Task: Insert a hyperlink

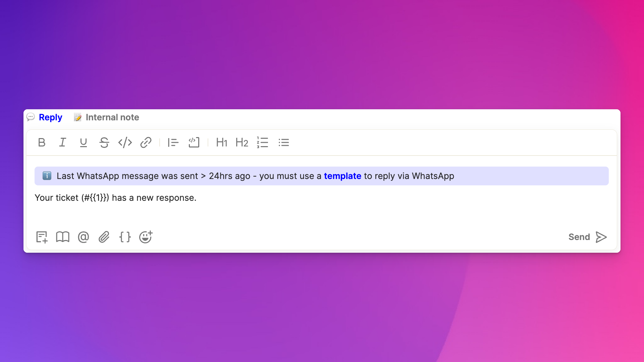Action: click(x=146, y=142)
